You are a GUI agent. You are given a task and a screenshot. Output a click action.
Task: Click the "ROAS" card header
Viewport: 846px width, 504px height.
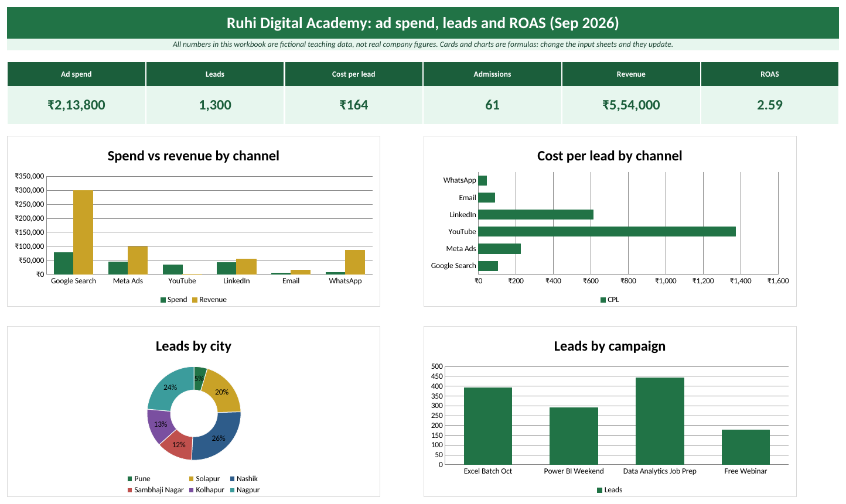[x=770, y=74]
